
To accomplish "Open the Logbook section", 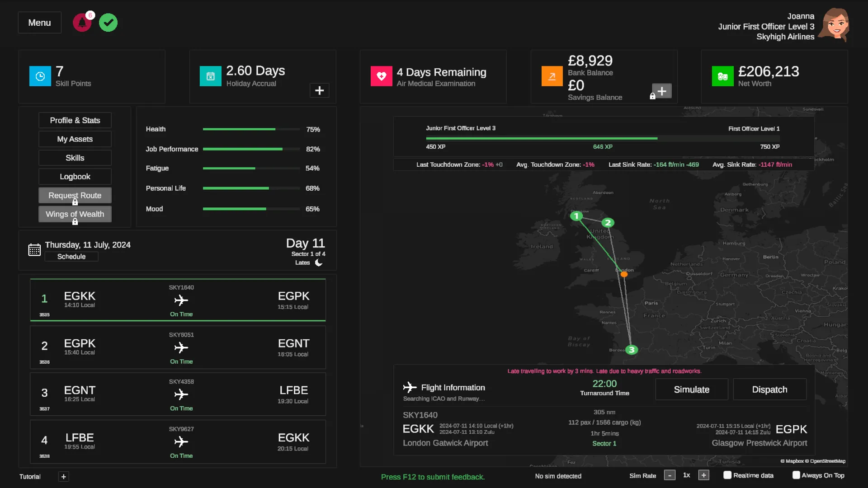I will coord(75,177).
